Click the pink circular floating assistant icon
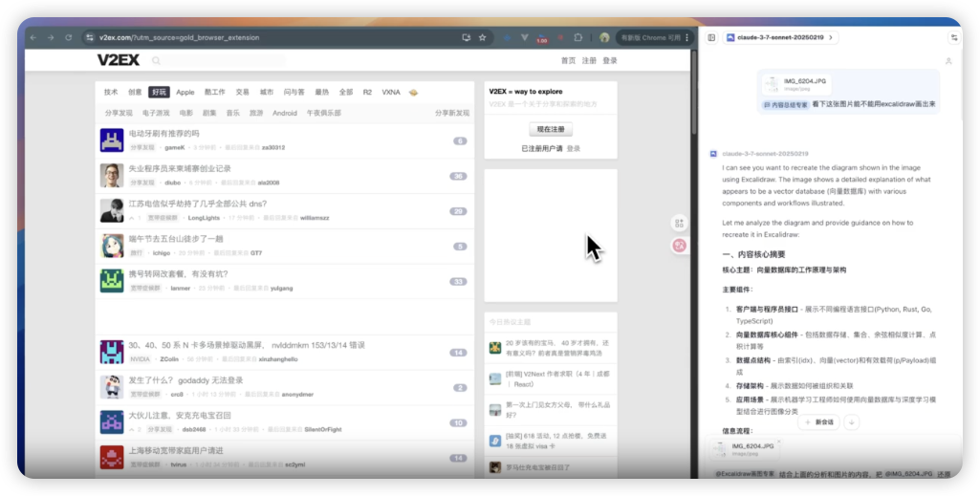 pos(679,246)
